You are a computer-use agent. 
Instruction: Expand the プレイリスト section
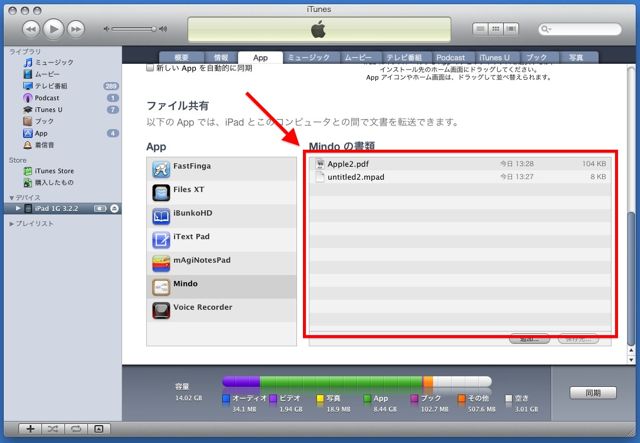[11, 224]
